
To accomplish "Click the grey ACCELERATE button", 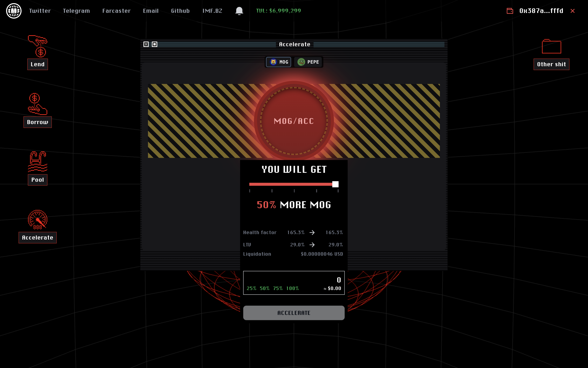I will tap(294, 313).
